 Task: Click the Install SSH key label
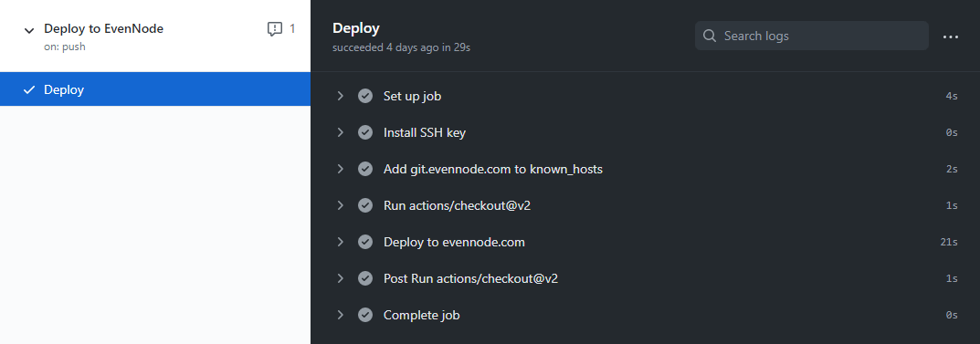coord(425,132)
